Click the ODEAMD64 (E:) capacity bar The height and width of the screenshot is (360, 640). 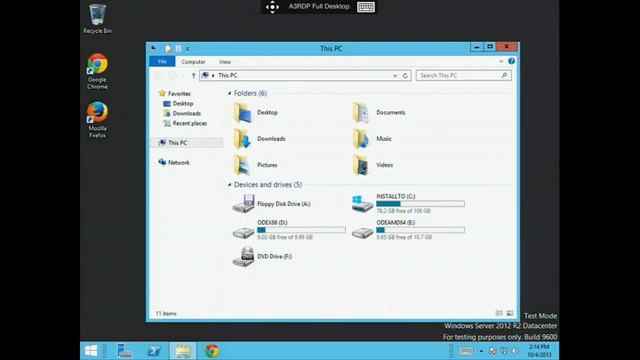pos(420,230)
